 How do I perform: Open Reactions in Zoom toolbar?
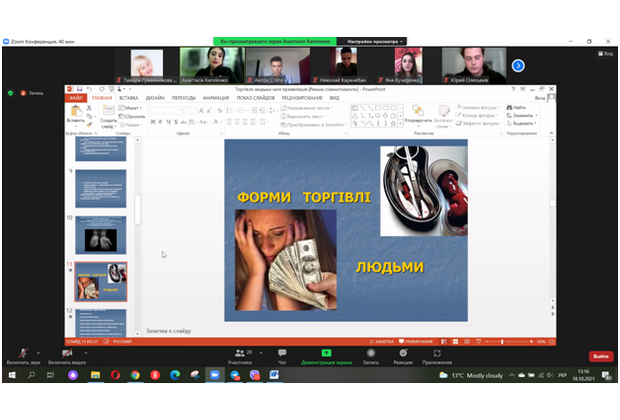[x=403, y=354]
